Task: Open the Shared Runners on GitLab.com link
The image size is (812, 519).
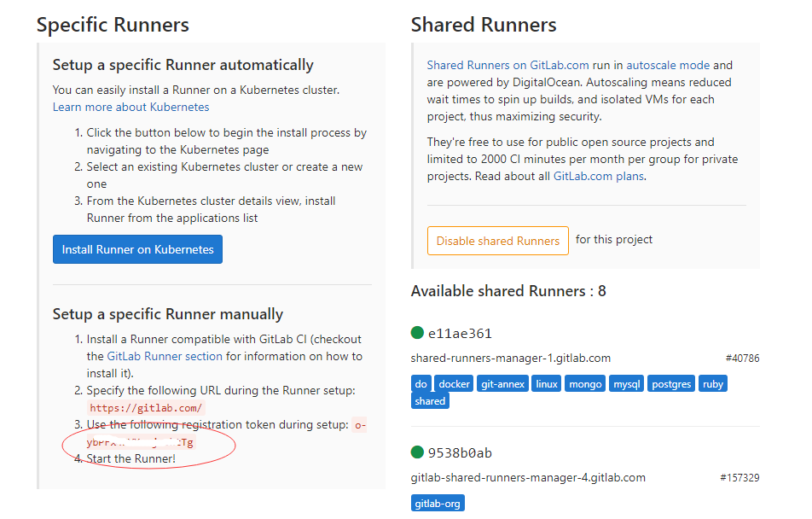Action: pyautogui.click(x=508, y=65)
